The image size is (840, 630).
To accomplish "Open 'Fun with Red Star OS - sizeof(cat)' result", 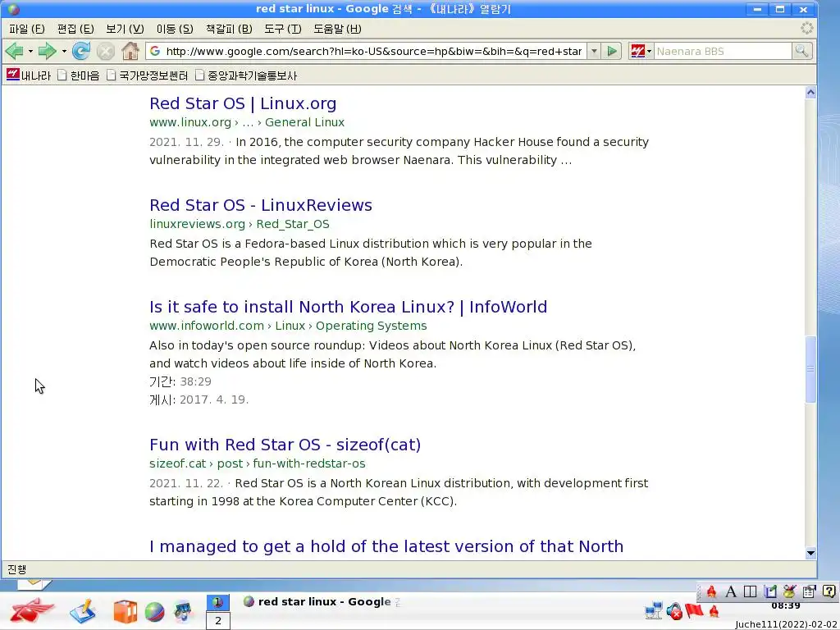I will pyautogui.click(x=285, y=445).
